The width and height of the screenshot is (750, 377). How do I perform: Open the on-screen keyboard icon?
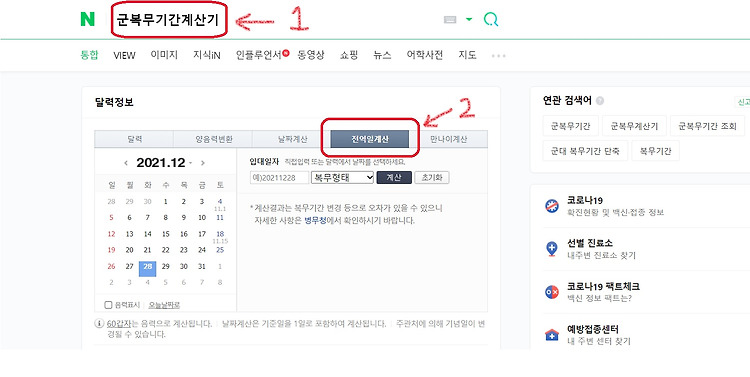450,19
